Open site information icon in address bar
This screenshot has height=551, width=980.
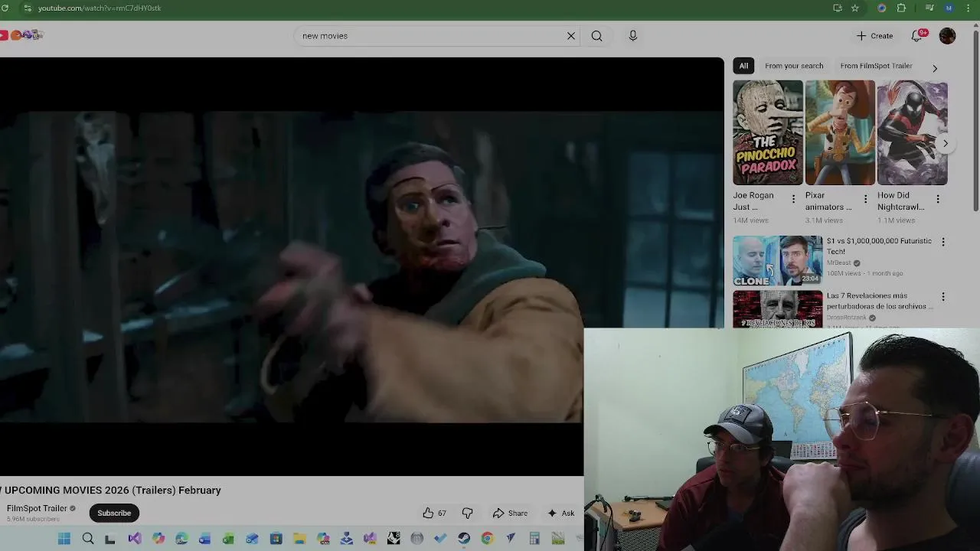(27, 8)
